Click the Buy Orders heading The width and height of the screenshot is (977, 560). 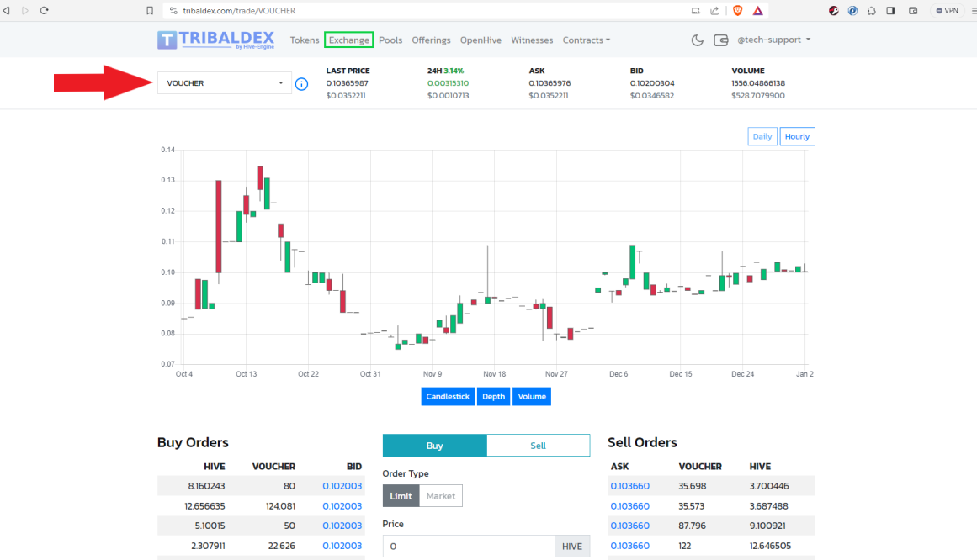pyautogui.click(x=194, y=442)
